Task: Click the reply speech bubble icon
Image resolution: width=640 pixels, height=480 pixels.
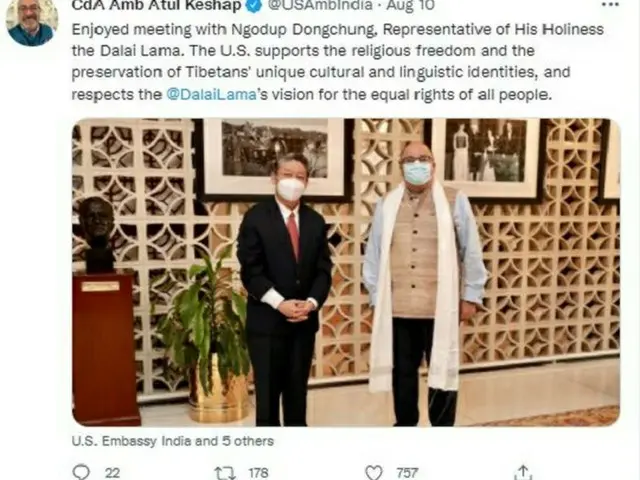Action: point(81,473)
